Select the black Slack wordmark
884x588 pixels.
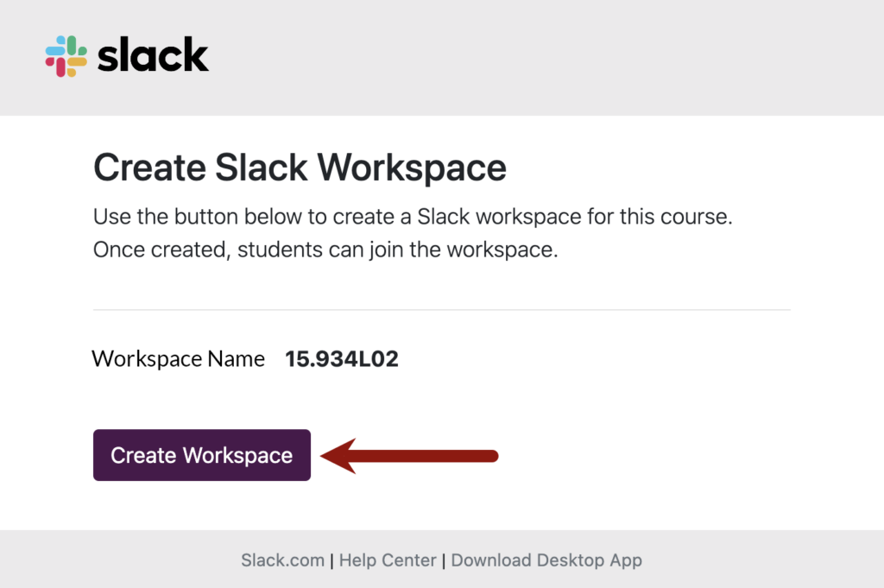click(151, 54)
